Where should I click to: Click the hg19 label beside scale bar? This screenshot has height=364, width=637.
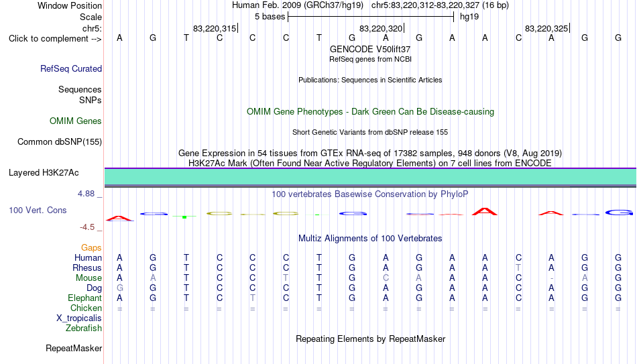pos(469,17)
